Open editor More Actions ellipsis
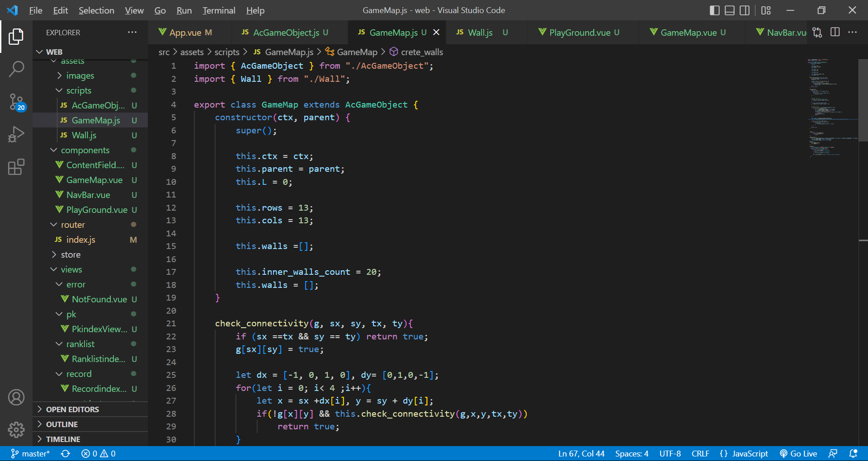The width and height of the screenshot is (868, 461). coord(853,33)
